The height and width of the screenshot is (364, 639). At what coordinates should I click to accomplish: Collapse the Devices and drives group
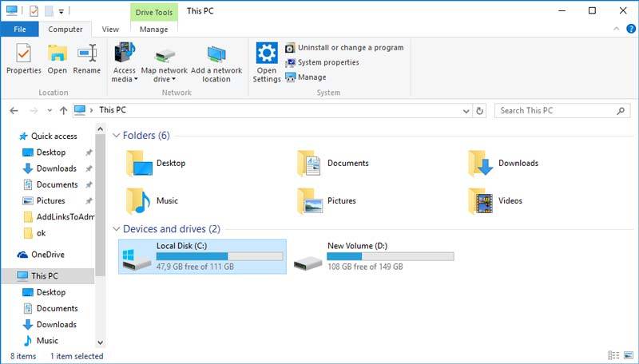pyautogui.click(x=116, y=229)
